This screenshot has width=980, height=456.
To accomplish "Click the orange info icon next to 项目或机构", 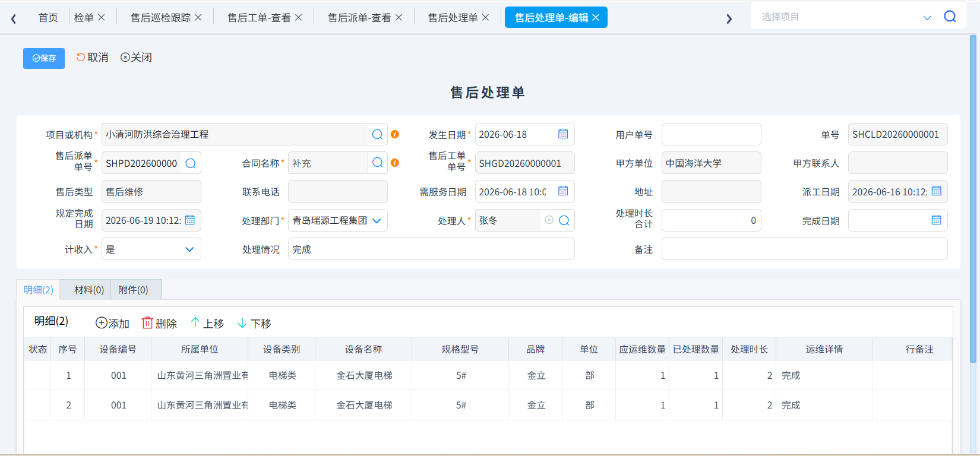I will (x=395, y=135).
